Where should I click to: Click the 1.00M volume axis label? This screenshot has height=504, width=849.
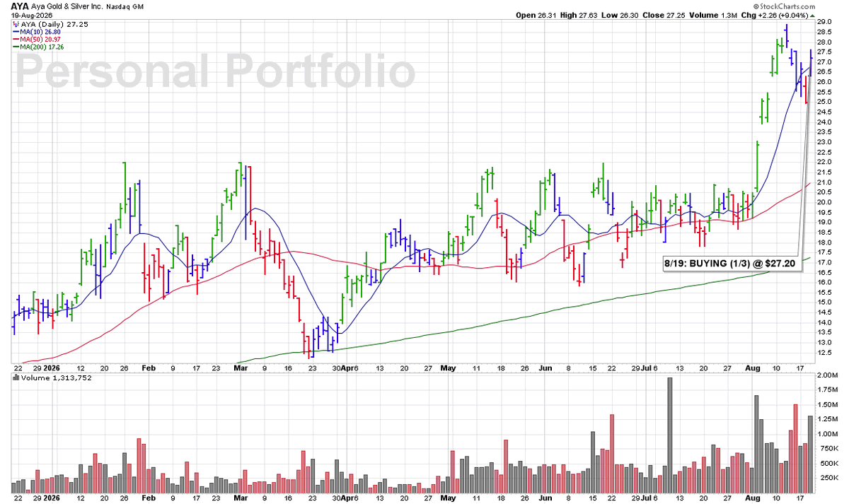tap(827, 434)
